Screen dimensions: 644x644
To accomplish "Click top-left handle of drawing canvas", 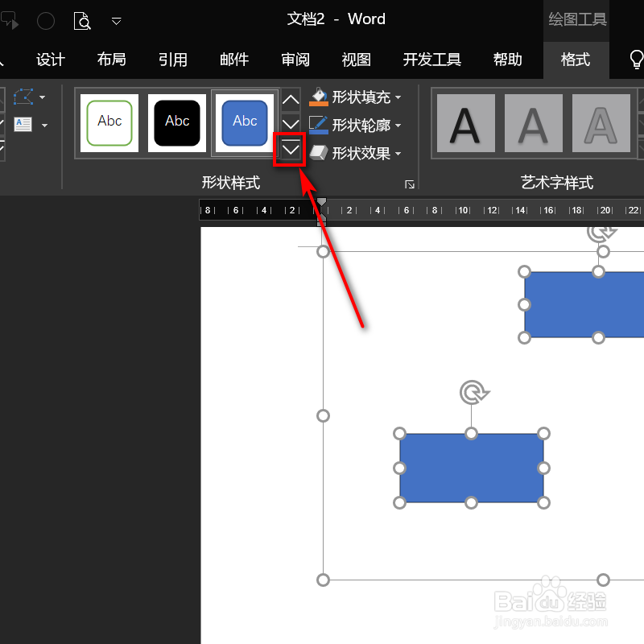I will pyautogui.click(x=324, y=252).
